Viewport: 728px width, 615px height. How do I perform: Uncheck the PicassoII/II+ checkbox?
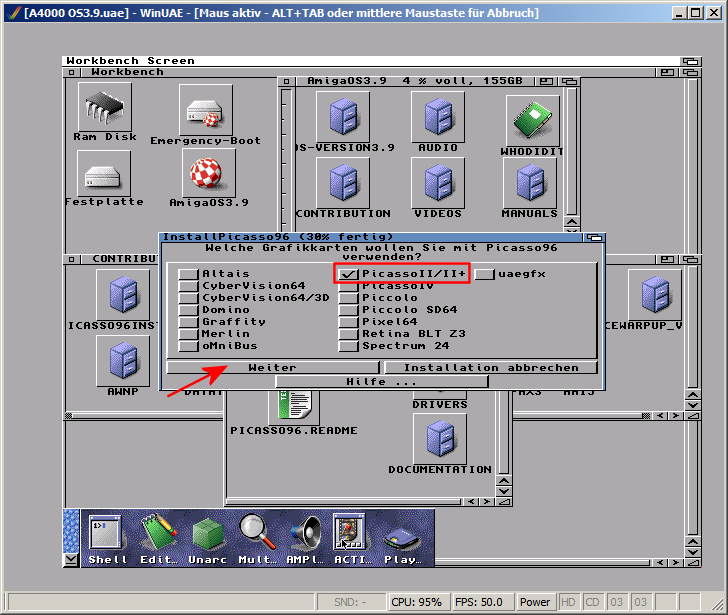pos(348,274)
